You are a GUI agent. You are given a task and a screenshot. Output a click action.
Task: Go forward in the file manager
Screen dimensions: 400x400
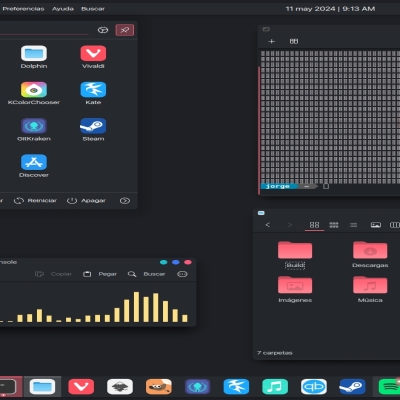coord(290,225)
